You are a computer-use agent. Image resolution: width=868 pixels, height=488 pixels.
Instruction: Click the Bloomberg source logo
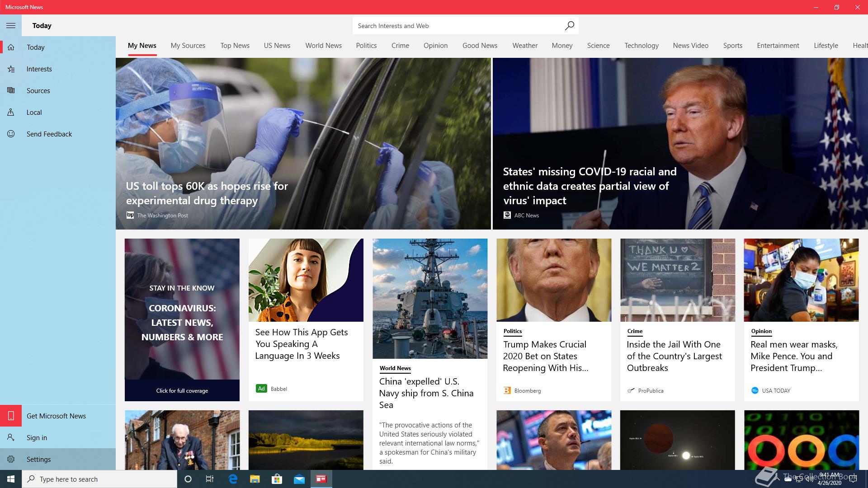[x=507, y=390]
